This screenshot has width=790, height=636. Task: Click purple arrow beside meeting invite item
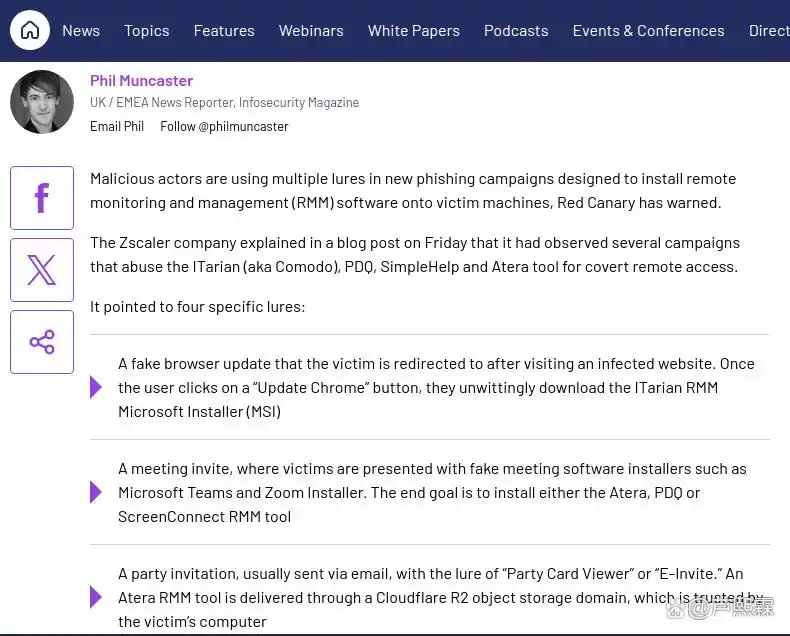[x=96, y=492]
